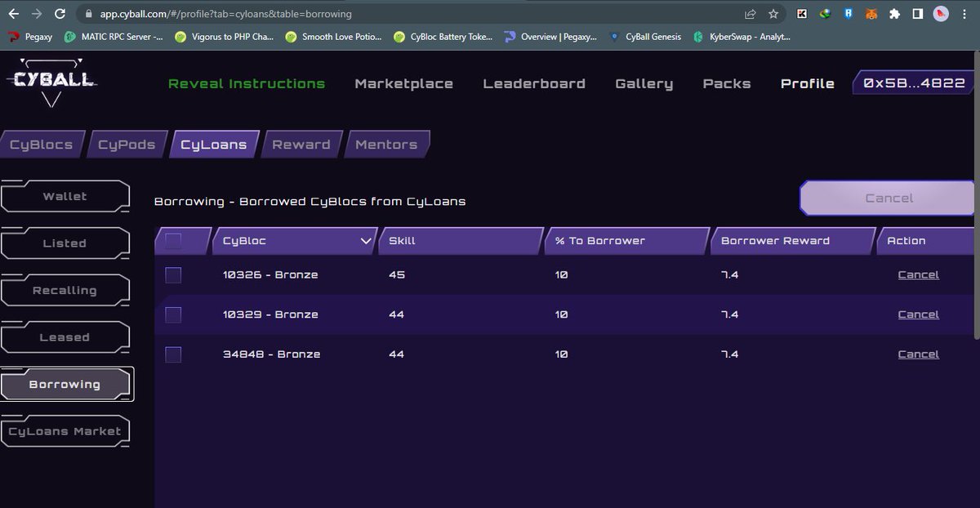This screenshot has width=980, height=508.
Task: Open Reveal Instructions in top navigation
Action: point(247,83)
